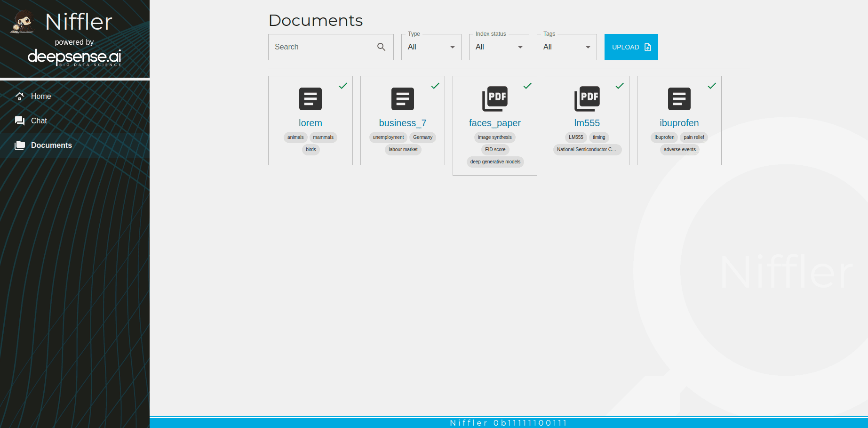This screenshot has width=868, height=428.
Task: Click the lorem document file icon
Action: pos(310,99)
